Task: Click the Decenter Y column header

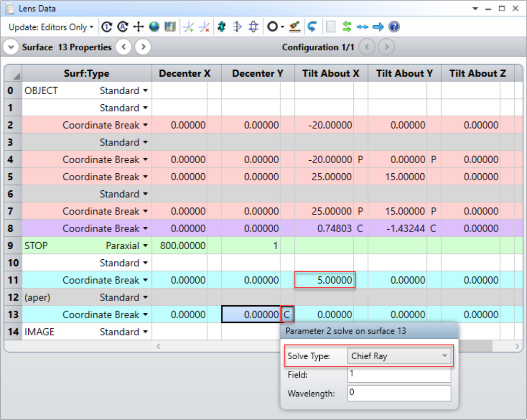Action: click(258, 73)
